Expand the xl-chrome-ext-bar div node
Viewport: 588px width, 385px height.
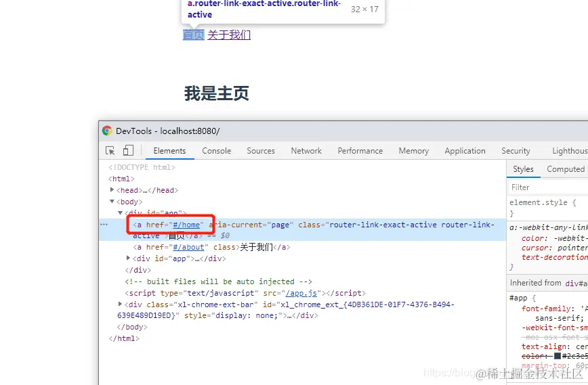(120, 304)
